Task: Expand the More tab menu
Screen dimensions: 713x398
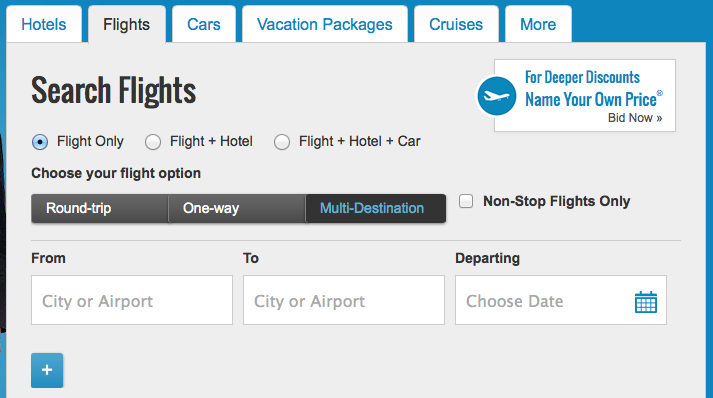Action: click(538, 24)
